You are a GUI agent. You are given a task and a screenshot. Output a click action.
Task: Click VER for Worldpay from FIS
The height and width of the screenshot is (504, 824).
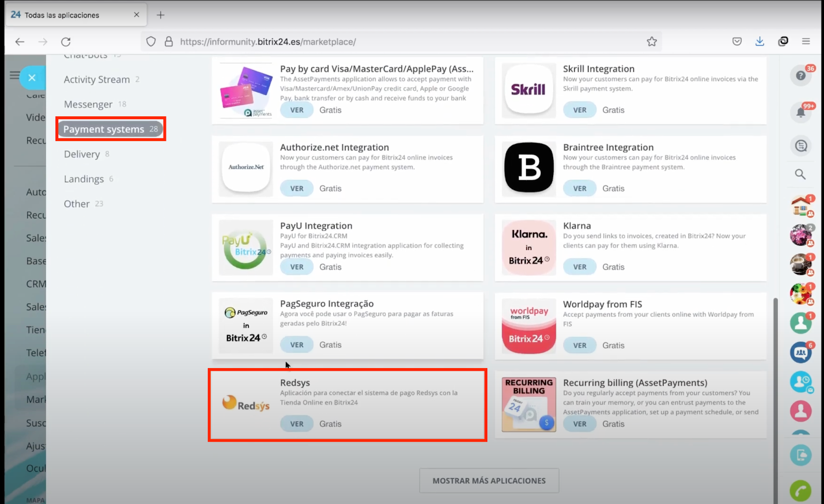[580, 345]
